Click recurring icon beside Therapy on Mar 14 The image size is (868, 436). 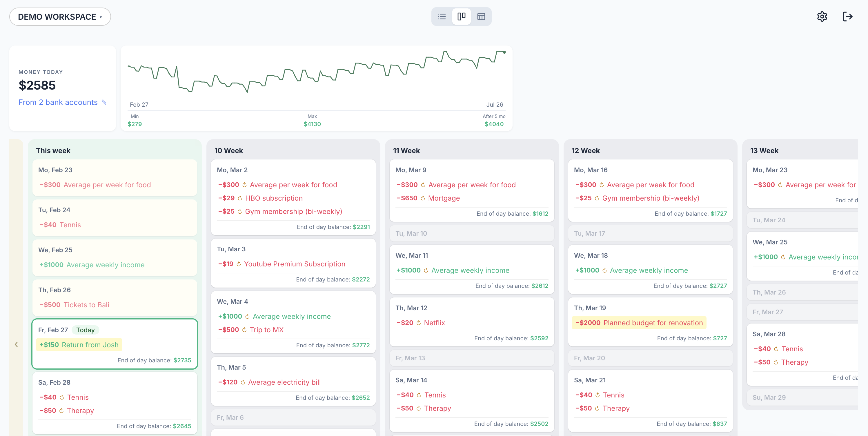tap(419, 408)
